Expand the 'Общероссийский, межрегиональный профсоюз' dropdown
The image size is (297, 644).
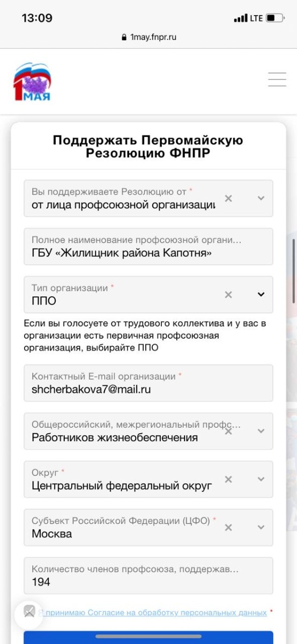tap(261, 431)
